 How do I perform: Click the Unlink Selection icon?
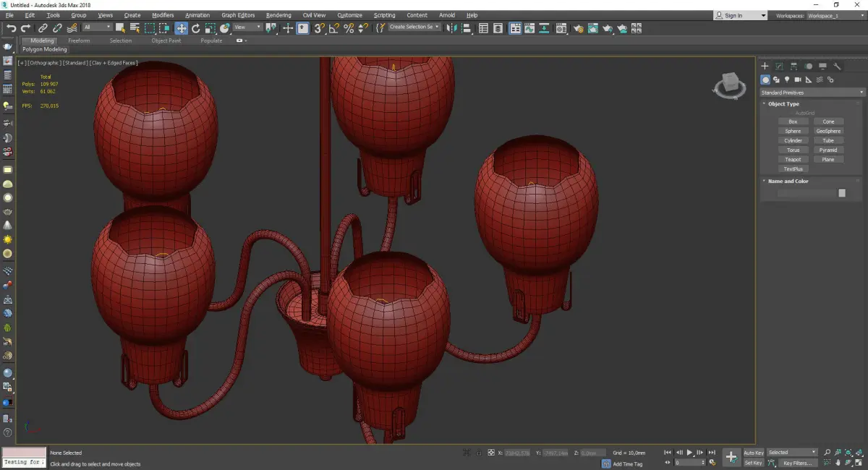(x=57, y=27)
